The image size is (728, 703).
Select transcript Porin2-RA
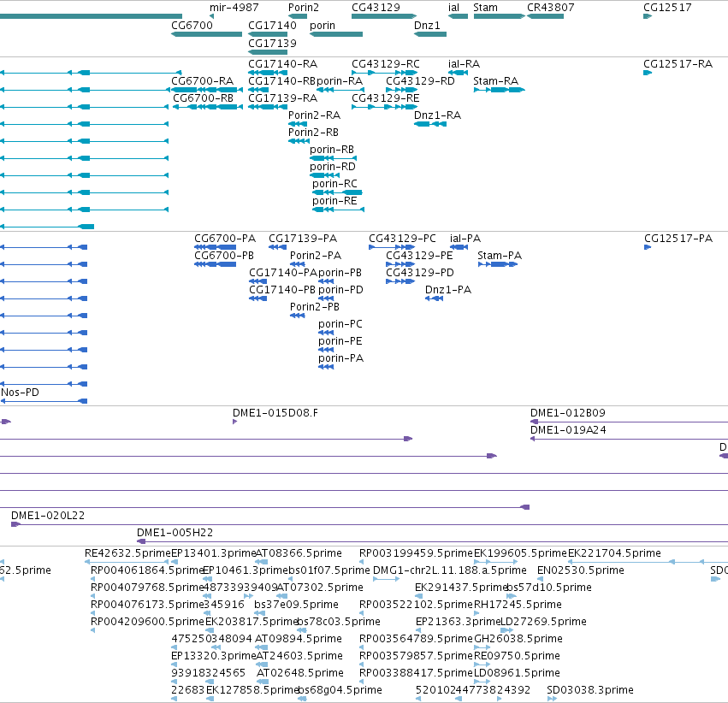tap(298, 124)
